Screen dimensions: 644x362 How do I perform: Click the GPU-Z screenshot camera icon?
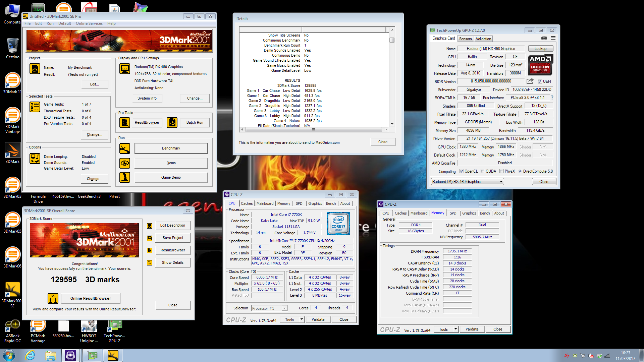tap(544, 38)
